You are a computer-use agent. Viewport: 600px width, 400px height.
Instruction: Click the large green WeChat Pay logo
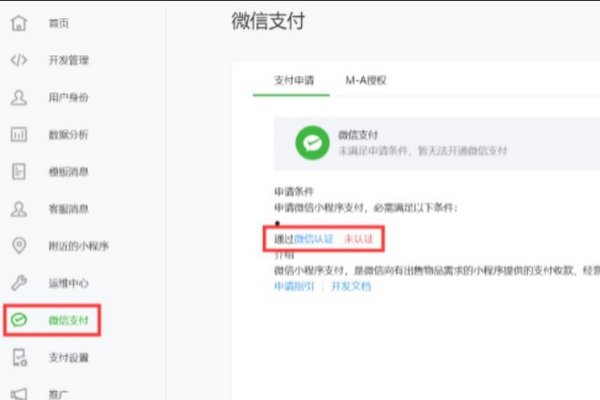click(312, 143)
